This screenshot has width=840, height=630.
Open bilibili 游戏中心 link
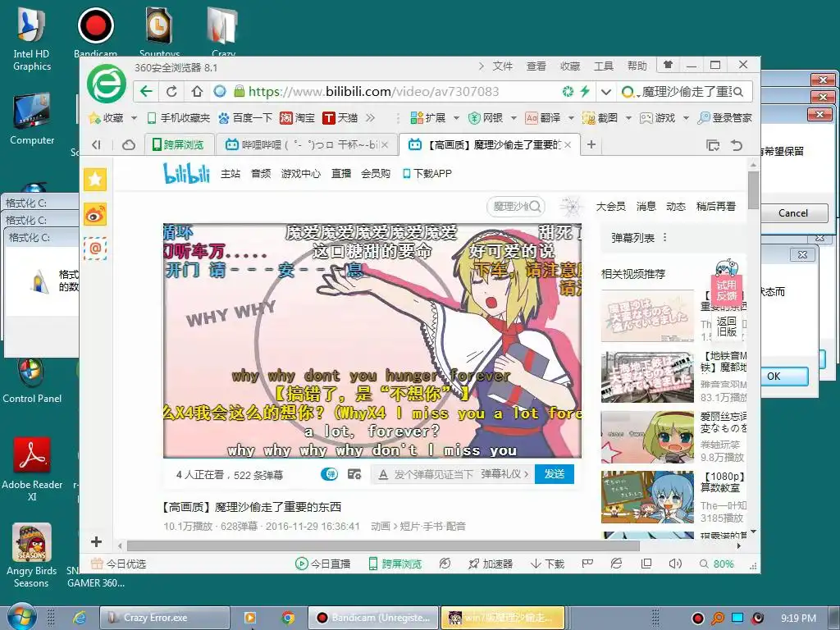pos(301,174)
